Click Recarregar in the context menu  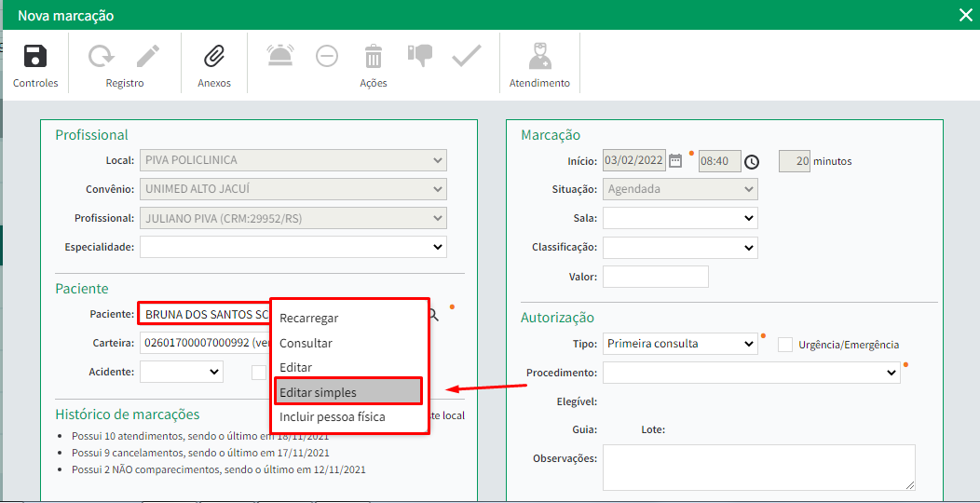[x=309, y=319]
